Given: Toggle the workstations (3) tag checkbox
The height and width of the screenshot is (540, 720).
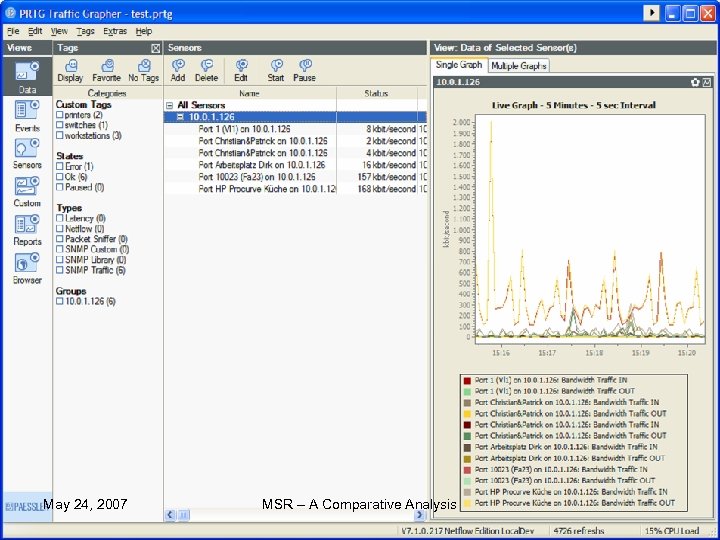Looking at the screenshot, I should (x=60, y=135).
